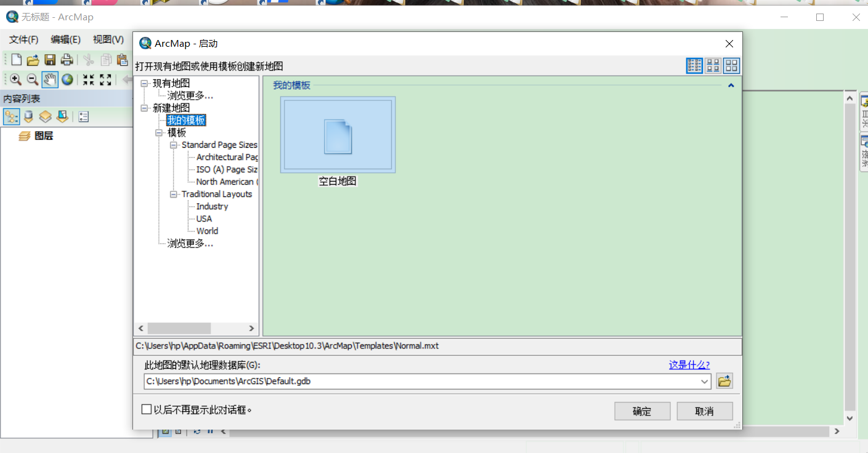Click the 确定 button
This screenshot has width=868, height=453.
tap(642, 411)
